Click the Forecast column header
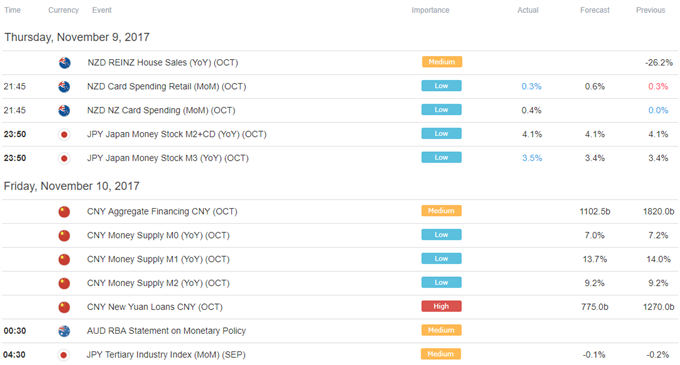The width and height of the screenshot is (680, 365). (x=595, y=10)
